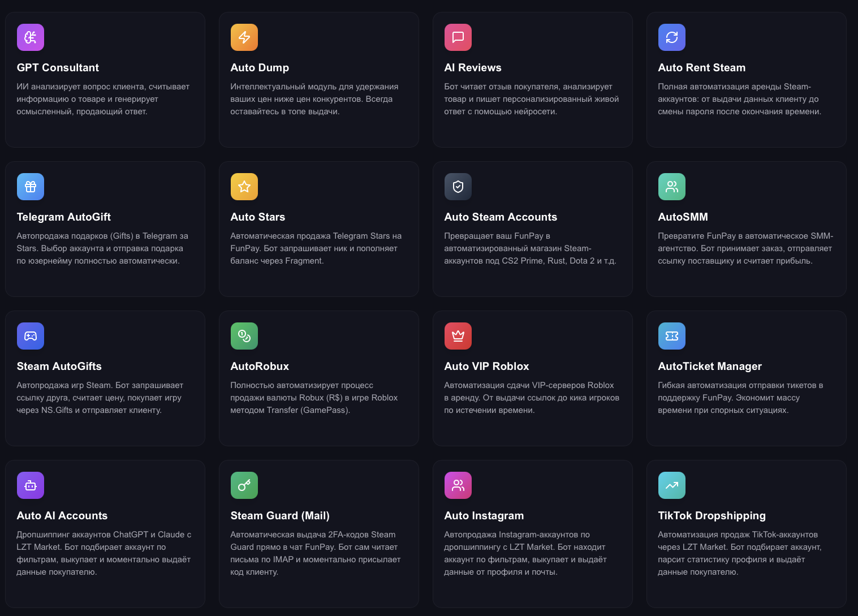Screen dimensions: 858x616
Task: Open the GPT Consultant title
Action: (58, 68)
